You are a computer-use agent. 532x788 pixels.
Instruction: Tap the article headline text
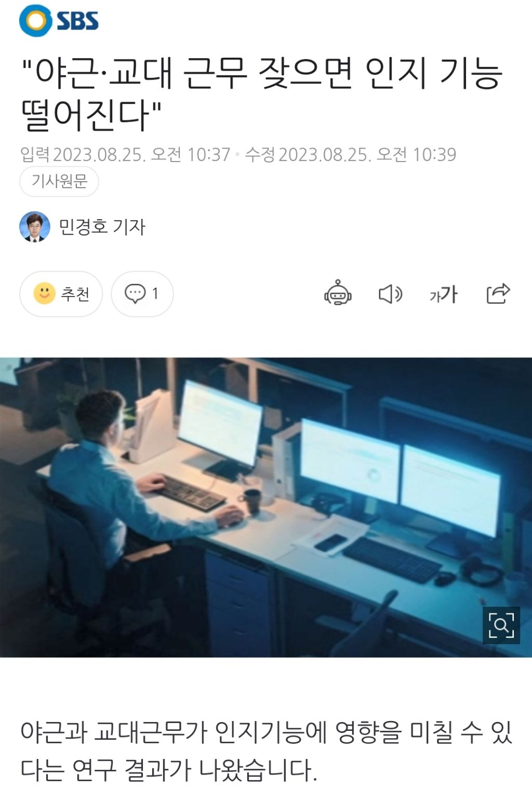[262, 93]
